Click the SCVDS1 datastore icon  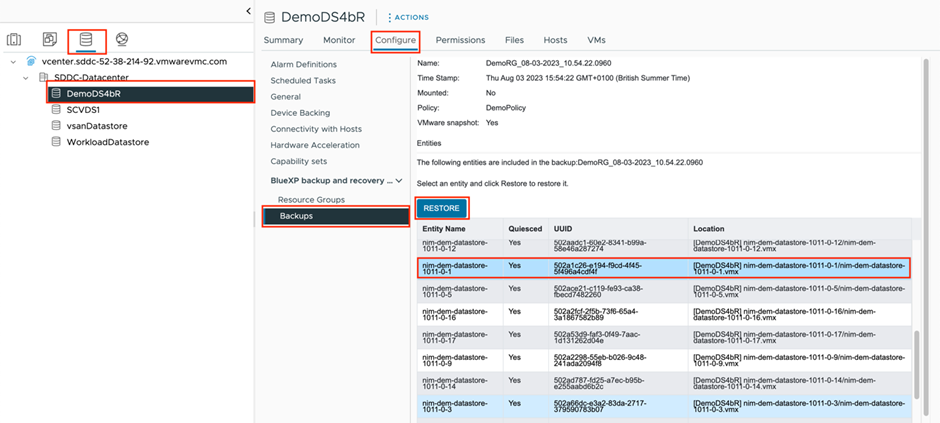57,110
